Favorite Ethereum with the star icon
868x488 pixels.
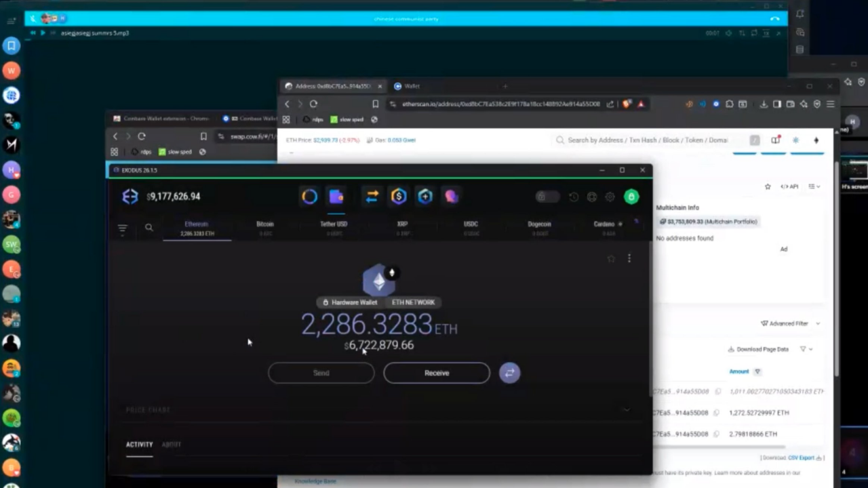coord(611,258)
